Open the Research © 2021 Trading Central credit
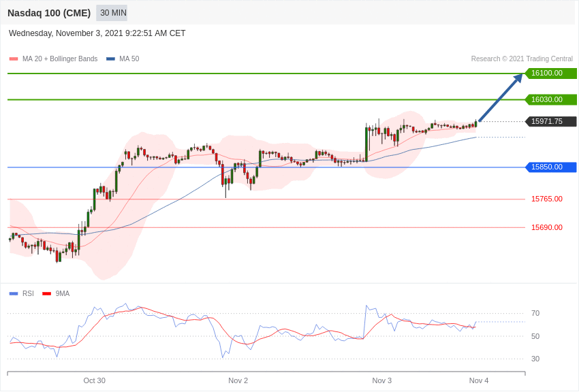 point(522,59)
